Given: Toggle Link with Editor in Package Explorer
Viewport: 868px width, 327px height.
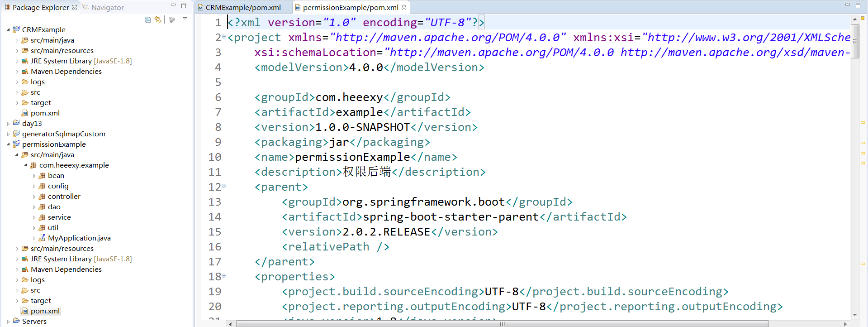Looking at the screenshot, I should point(157,20).
